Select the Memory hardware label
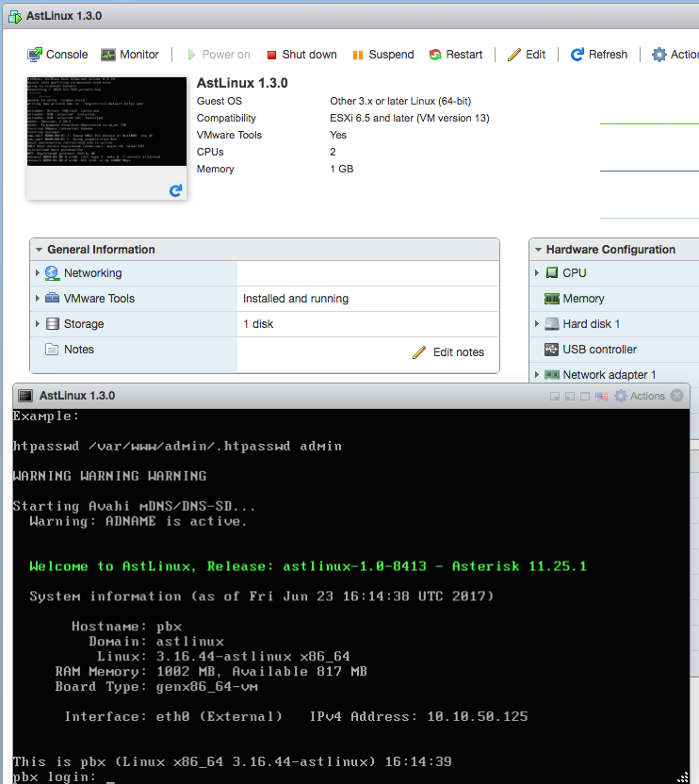Viewport: 699px width, 784px height. pyautogui.click(x=583, y=299)
